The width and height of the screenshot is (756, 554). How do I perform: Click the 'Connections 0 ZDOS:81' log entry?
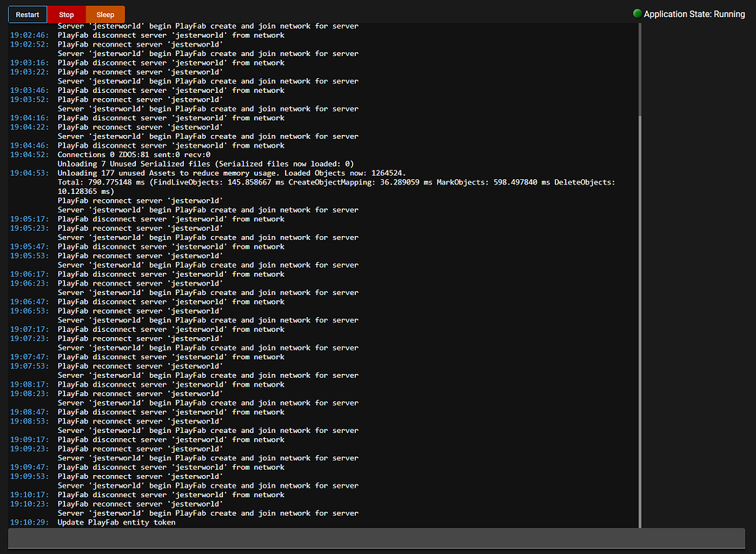134,155
